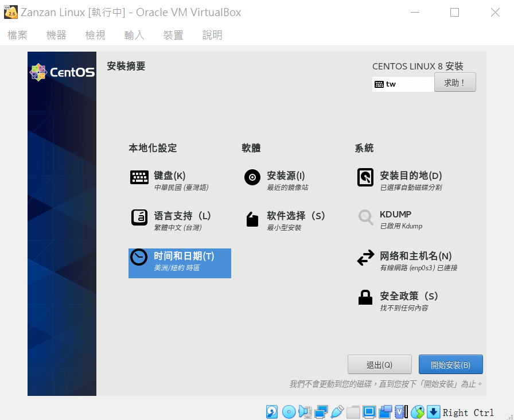514x420 pixels.
Task: Open 安全政策 (S) security policy
Action: pos(406,301)
